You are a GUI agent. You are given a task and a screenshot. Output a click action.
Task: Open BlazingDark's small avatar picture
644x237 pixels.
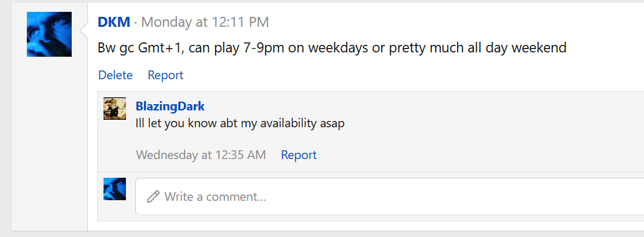tap(115, 109)
